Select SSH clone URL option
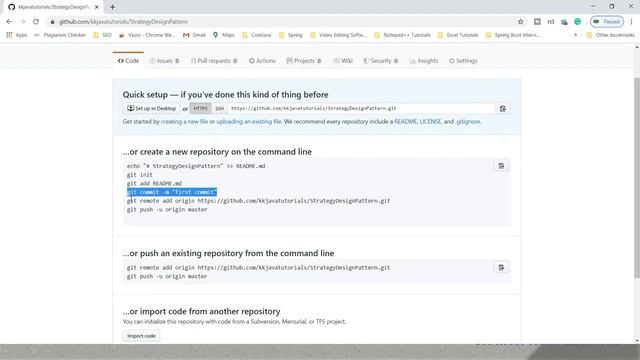This screenshot has height=360, width=640. coord(220,109)
